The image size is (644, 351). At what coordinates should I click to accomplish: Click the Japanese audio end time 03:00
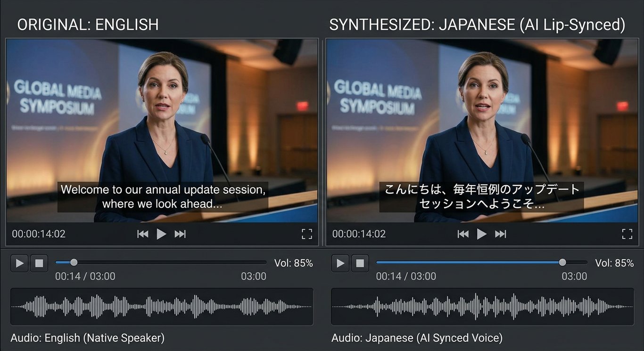[x=574, y=276]
